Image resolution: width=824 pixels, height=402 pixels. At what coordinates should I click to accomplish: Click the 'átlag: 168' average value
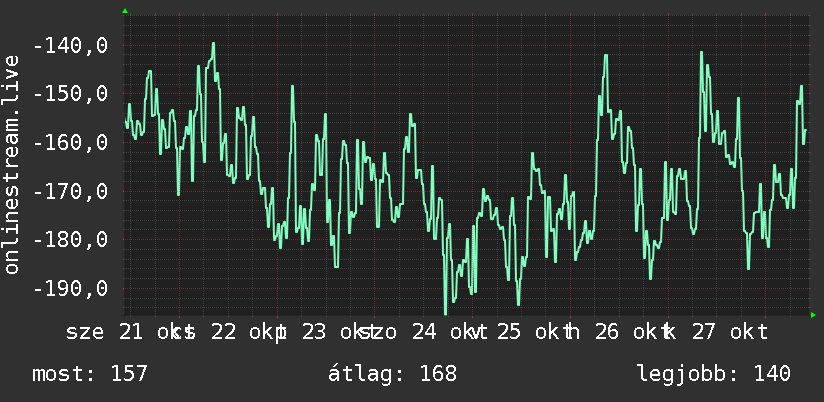pos(393,374)
